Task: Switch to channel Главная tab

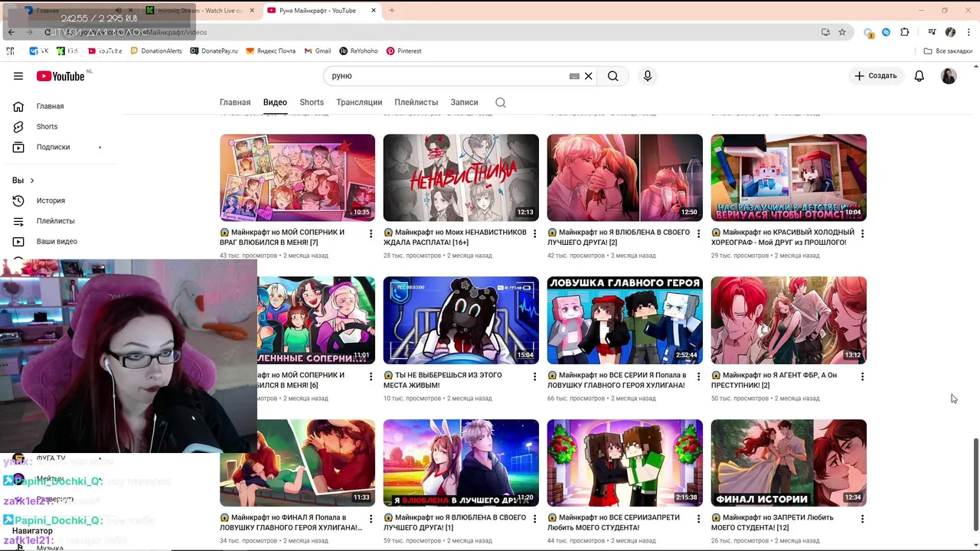Action: tap(235, 103)
